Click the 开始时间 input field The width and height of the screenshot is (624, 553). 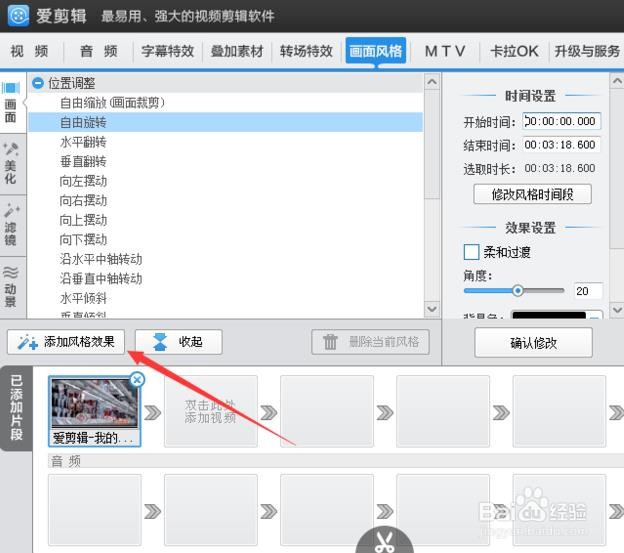(561, 121)
